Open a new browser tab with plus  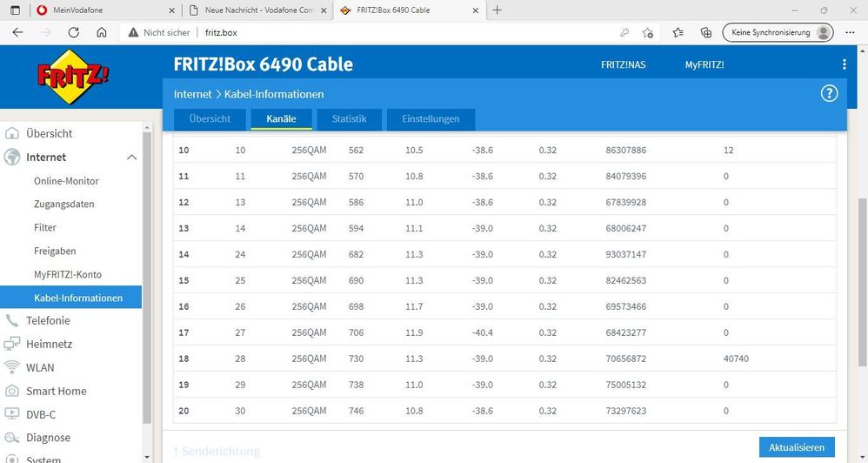(x=497, y=10)
